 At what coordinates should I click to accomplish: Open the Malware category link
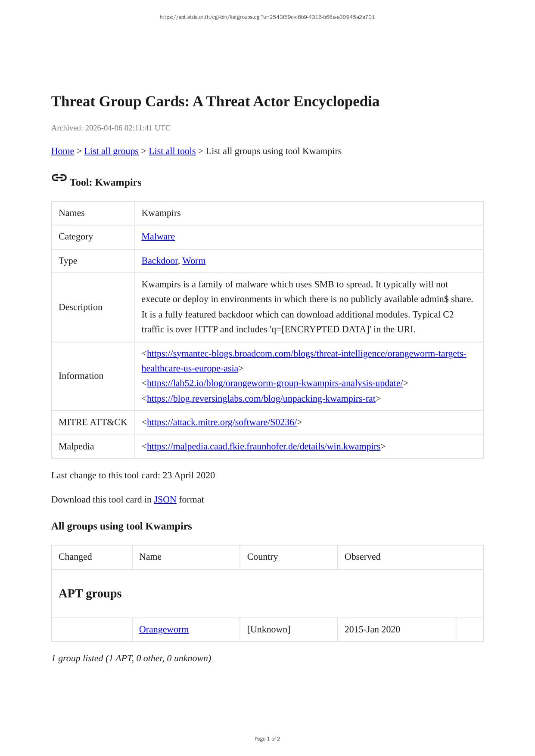(x=158, y=237)
